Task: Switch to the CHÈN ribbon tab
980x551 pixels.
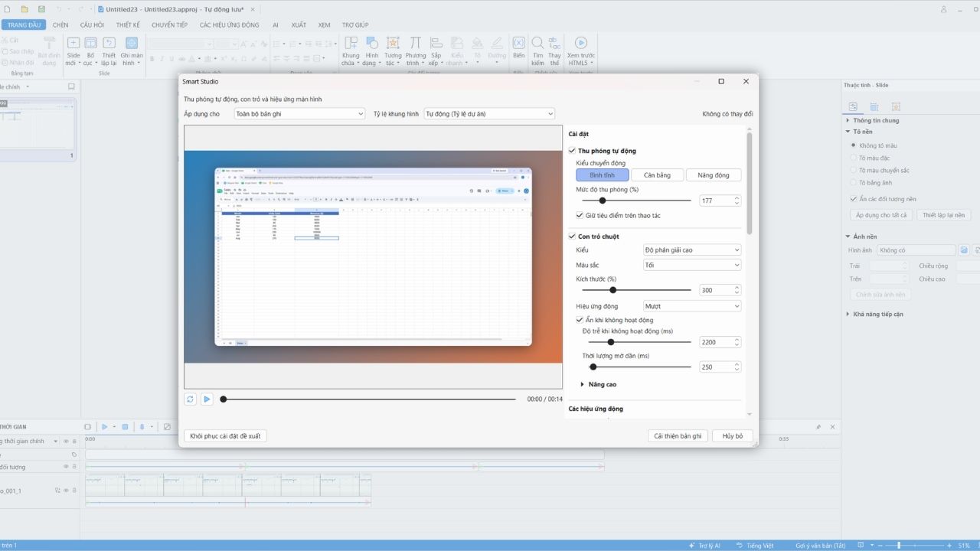Action: click(x=60, y=24)
